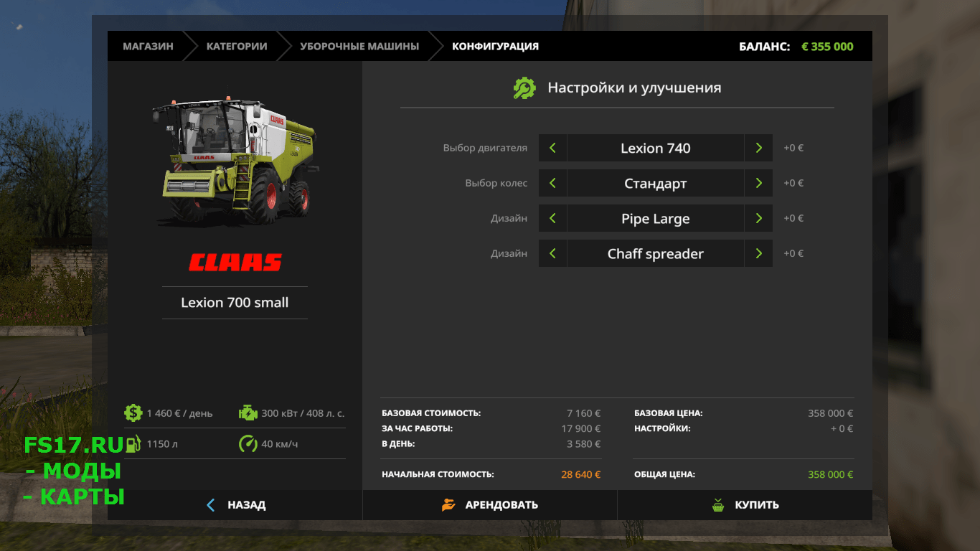The height and width of the screenshot is (551, 980).
Task: Go to previous option left of Chaff spreader
Action: (x=552, y=253)
